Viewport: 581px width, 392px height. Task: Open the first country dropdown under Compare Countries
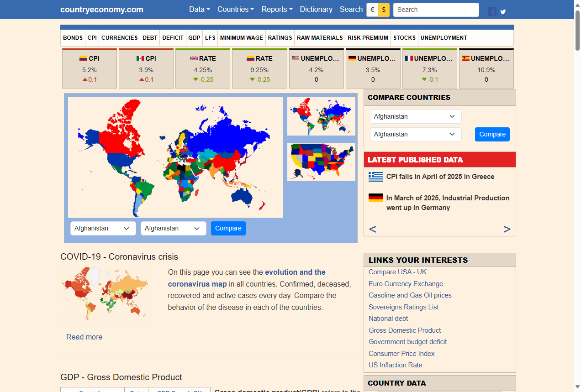click(x=415, y=116)
